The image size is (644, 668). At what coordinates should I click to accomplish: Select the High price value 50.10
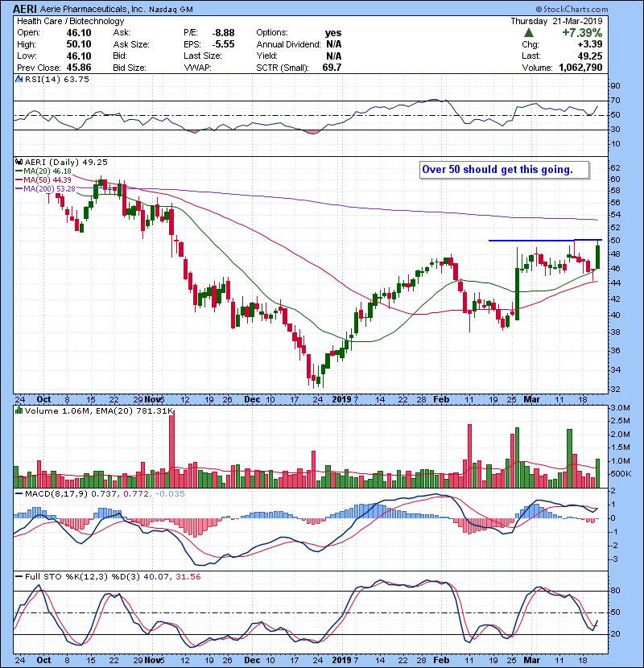coord(79,44)
